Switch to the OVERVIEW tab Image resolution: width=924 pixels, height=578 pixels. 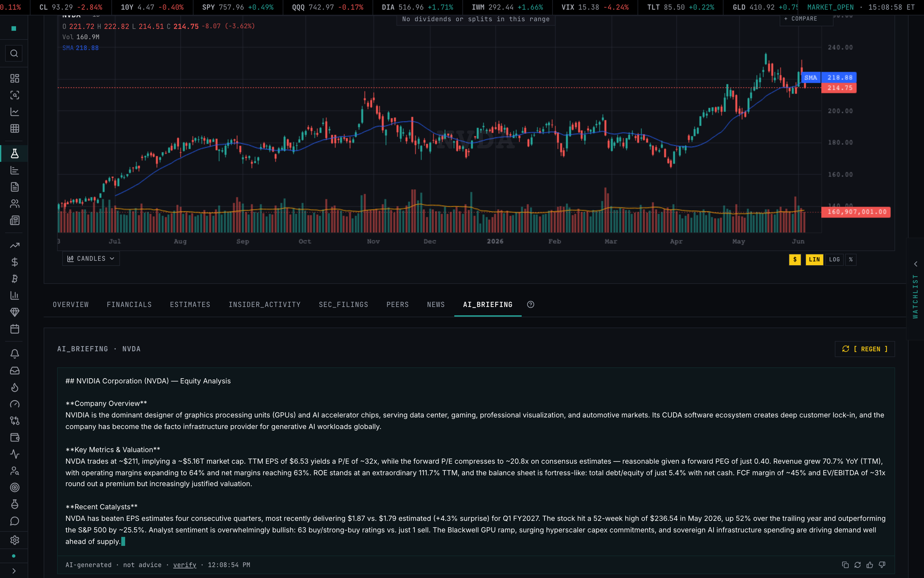(71, 305)
